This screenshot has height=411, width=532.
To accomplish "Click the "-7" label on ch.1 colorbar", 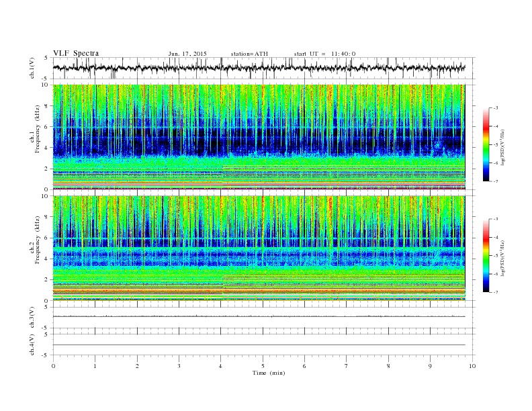I will click(495, 181).
